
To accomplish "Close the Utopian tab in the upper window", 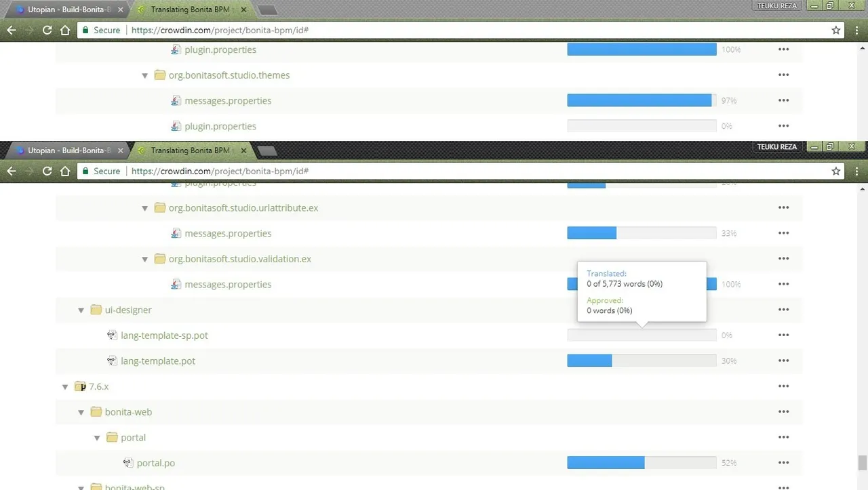I will 120,9.
